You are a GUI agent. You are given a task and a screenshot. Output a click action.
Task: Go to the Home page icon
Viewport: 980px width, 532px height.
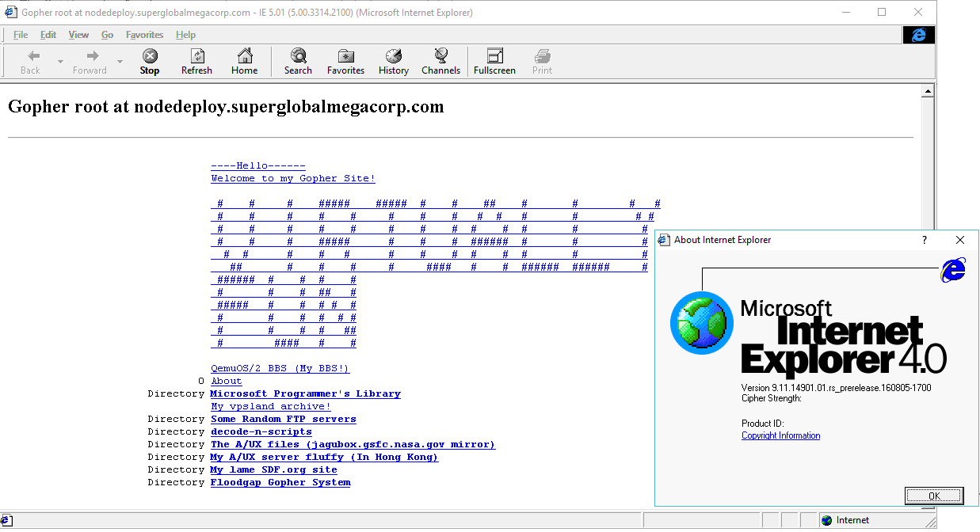(245, 61)
